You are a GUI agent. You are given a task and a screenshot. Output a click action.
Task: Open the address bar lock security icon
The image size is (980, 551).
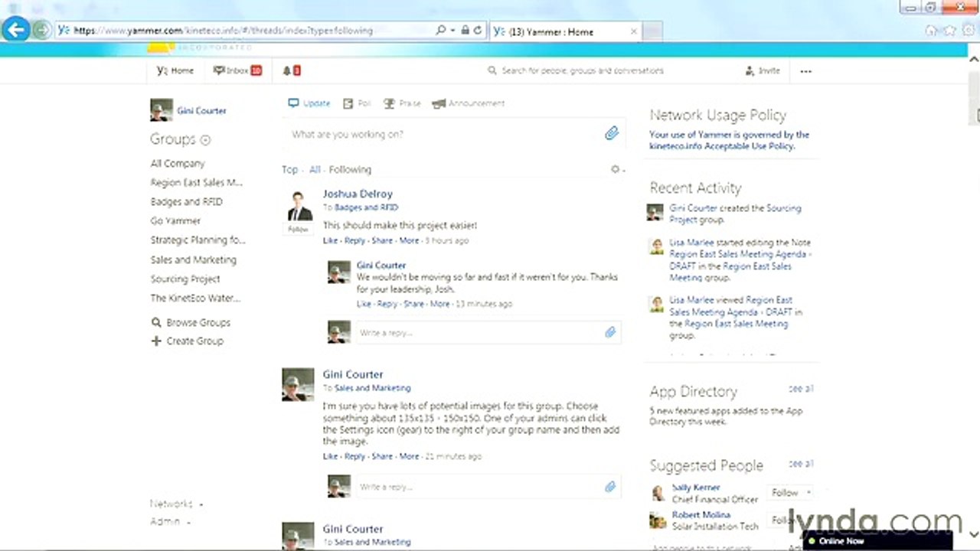(x=465, y=31)
